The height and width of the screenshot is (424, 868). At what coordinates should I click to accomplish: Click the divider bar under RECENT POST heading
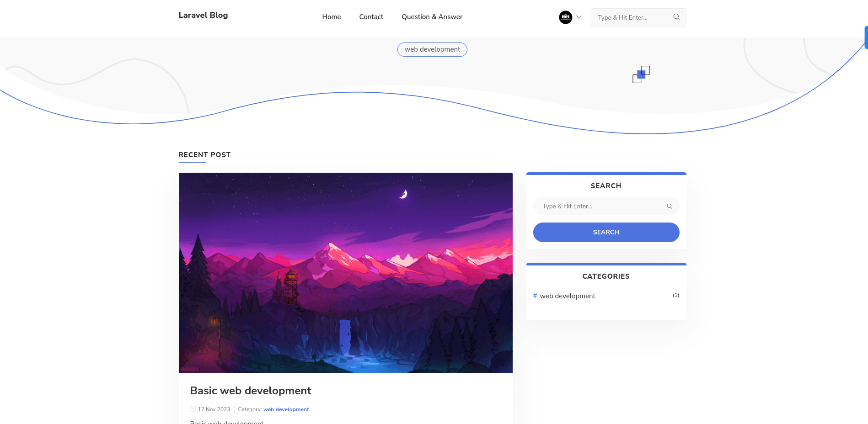(193, 163)
